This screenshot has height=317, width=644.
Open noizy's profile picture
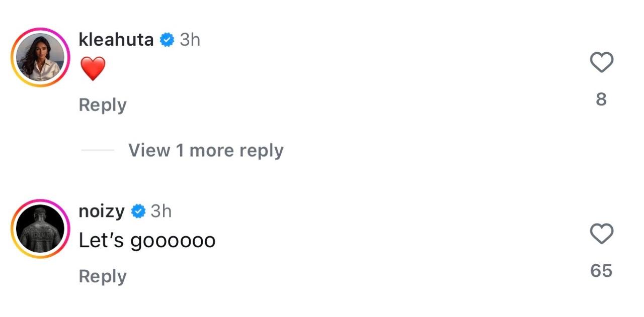[x=41, y=229]
